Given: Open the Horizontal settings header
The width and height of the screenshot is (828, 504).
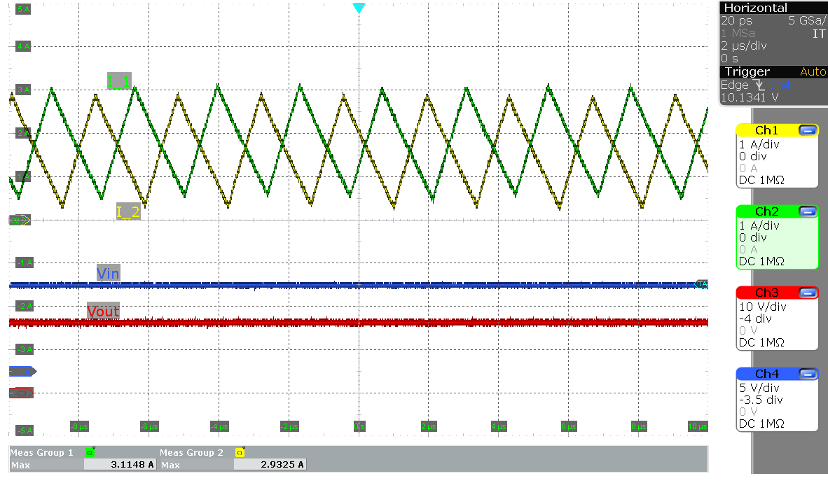Looking at the screenshot, I should click(x=755, y=8).
